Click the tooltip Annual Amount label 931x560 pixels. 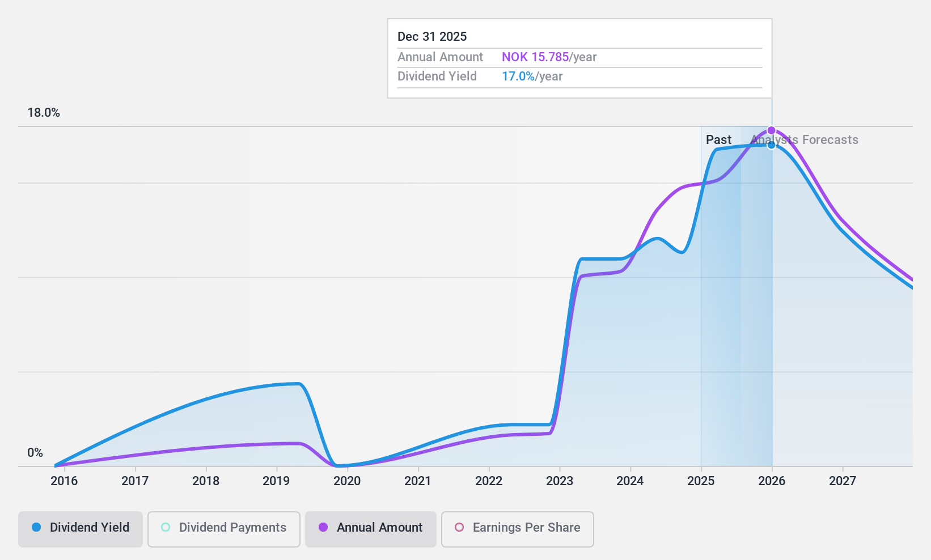coord(440,57)
